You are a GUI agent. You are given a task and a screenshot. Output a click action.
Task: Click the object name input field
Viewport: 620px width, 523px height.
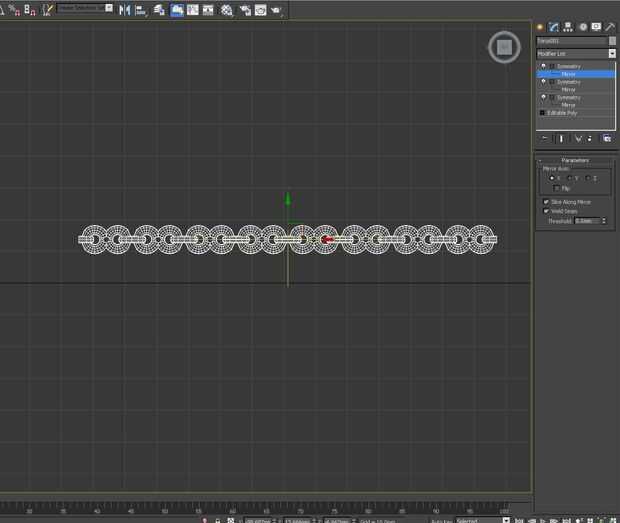(x=571, y=41)
